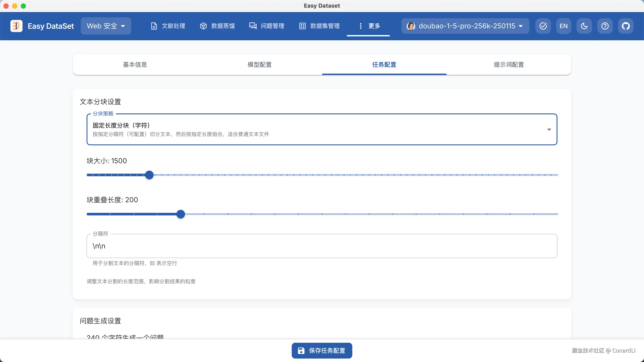644x362 pixels.
Task: Go to 数据蒸馏 section
Action: point(217,26)
